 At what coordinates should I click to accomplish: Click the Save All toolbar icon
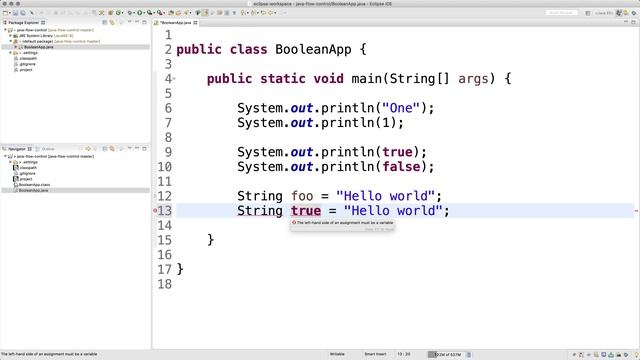(23, 13)
